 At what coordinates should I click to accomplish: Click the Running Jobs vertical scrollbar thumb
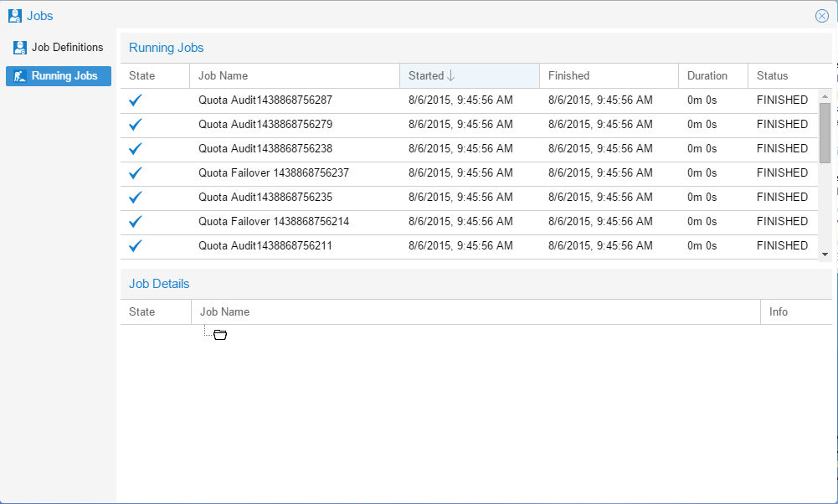[x=825, y=132]
